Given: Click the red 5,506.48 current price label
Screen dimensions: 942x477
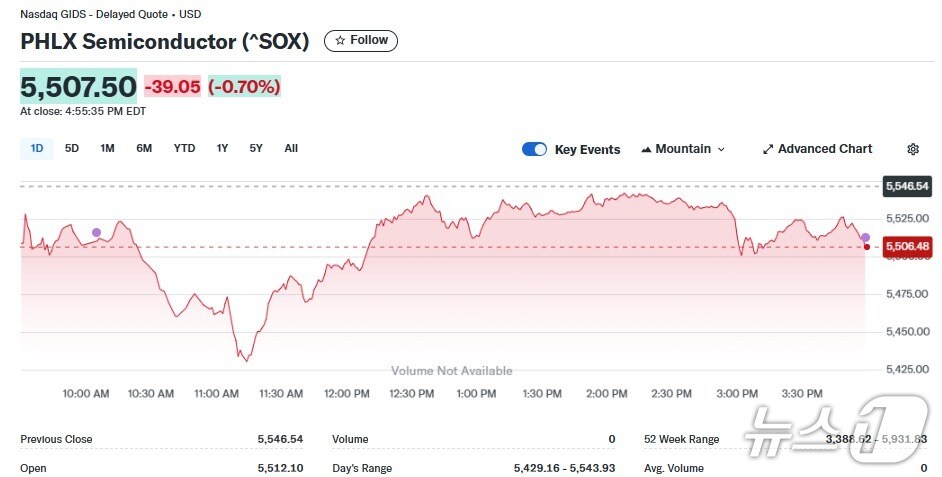Looking at the screenshot, I should [906, 246].
